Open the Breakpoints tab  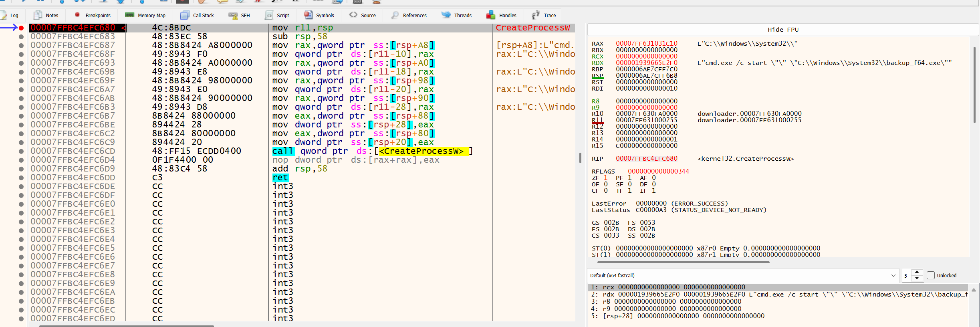pyautogui.click(x=93, y=15)
